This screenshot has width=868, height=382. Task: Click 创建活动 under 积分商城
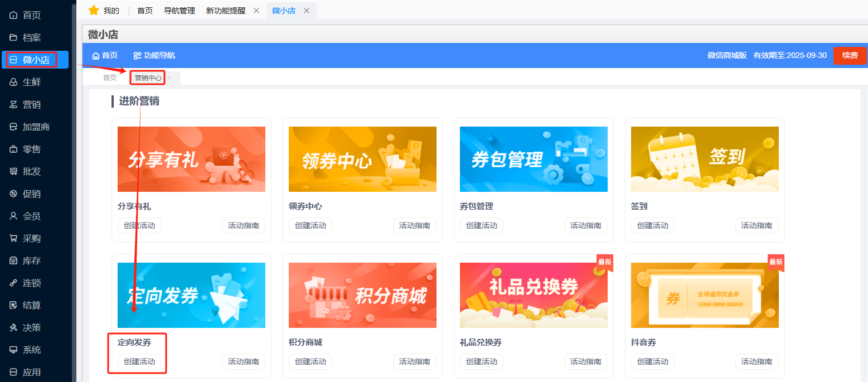311,361
